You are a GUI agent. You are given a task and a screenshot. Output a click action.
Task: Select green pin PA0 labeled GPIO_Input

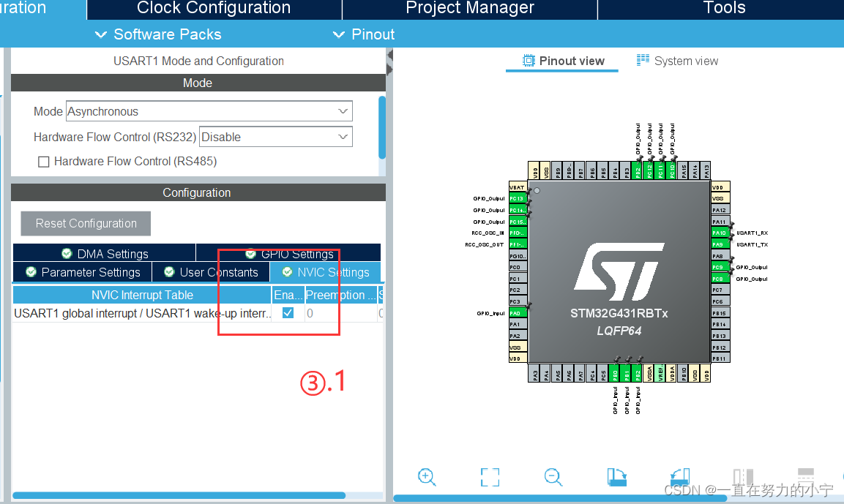[518, 313]
